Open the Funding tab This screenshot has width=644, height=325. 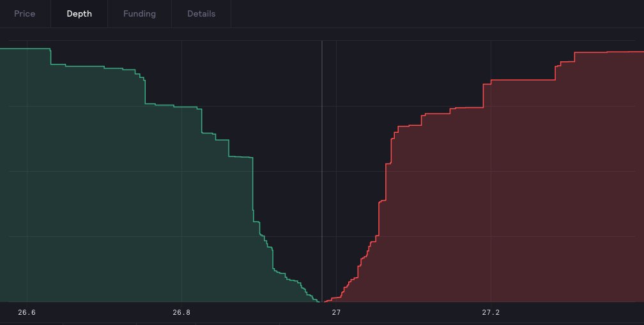point(140,13)
